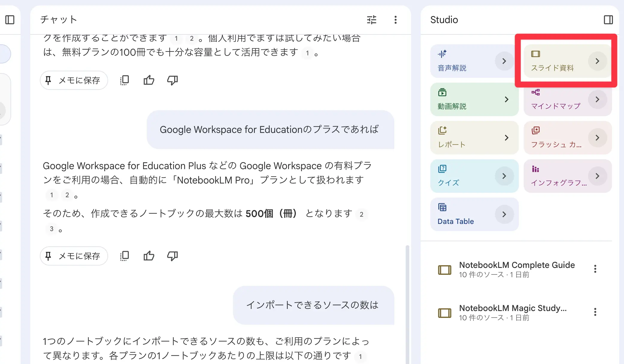Like the 500個 notebook response

click(x=149, y=256)
